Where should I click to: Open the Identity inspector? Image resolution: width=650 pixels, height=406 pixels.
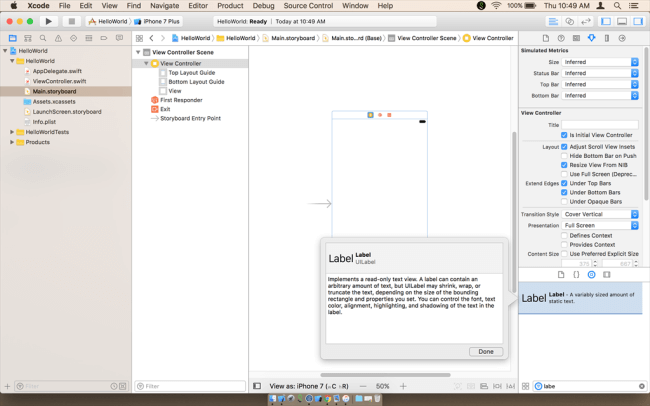tap(576, 38)
